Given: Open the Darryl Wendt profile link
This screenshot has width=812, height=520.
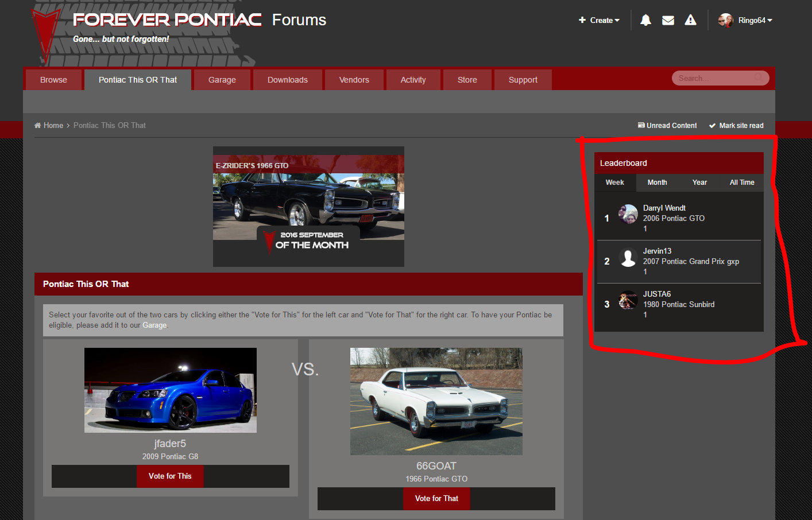Looking at the screenshot, I should 664,208.
